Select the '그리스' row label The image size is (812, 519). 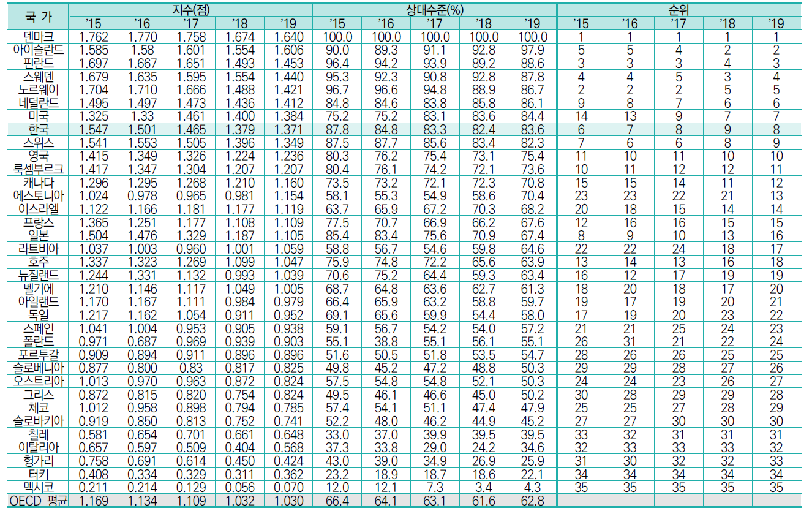tap(39, 395)
